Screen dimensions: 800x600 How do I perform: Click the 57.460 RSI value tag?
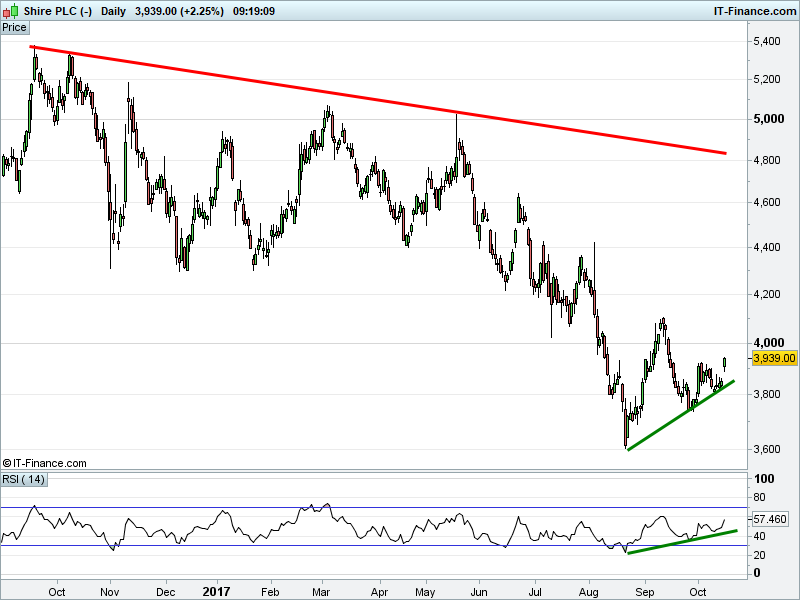tap(770, 519)
